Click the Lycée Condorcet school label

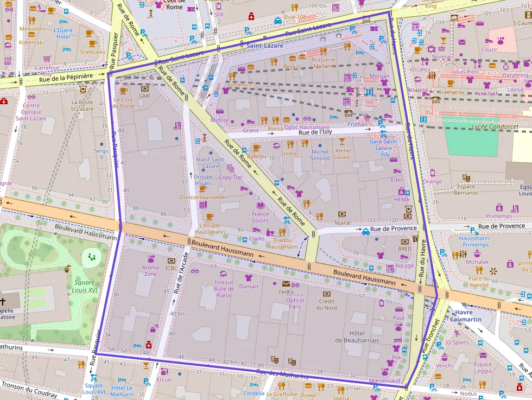coord(496,127)
